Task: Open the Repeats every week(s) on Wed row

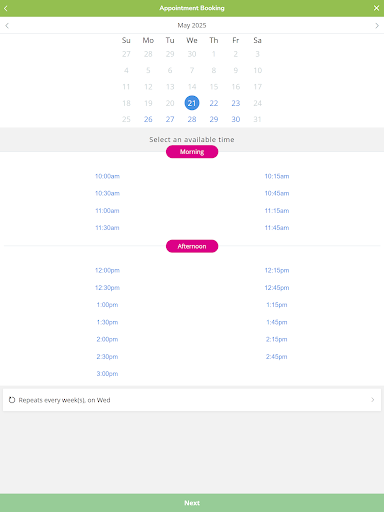Action: 192,400
